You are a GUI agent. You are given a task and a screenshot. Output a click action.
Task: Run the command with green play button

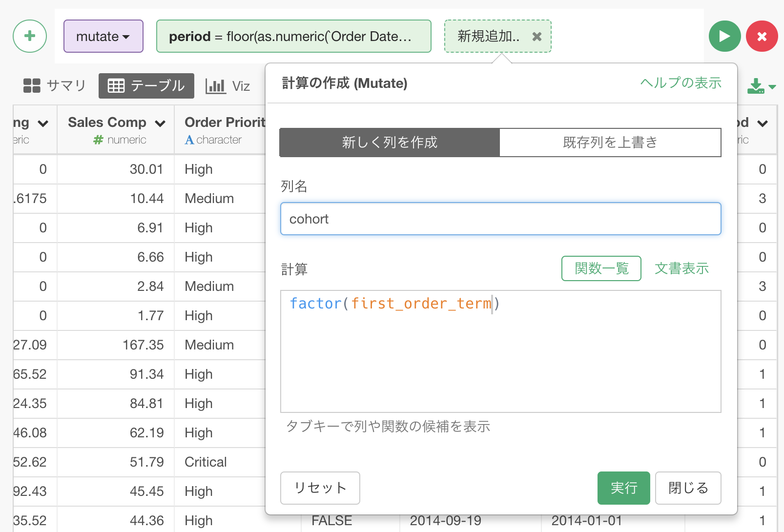click(x=725, y=36)
